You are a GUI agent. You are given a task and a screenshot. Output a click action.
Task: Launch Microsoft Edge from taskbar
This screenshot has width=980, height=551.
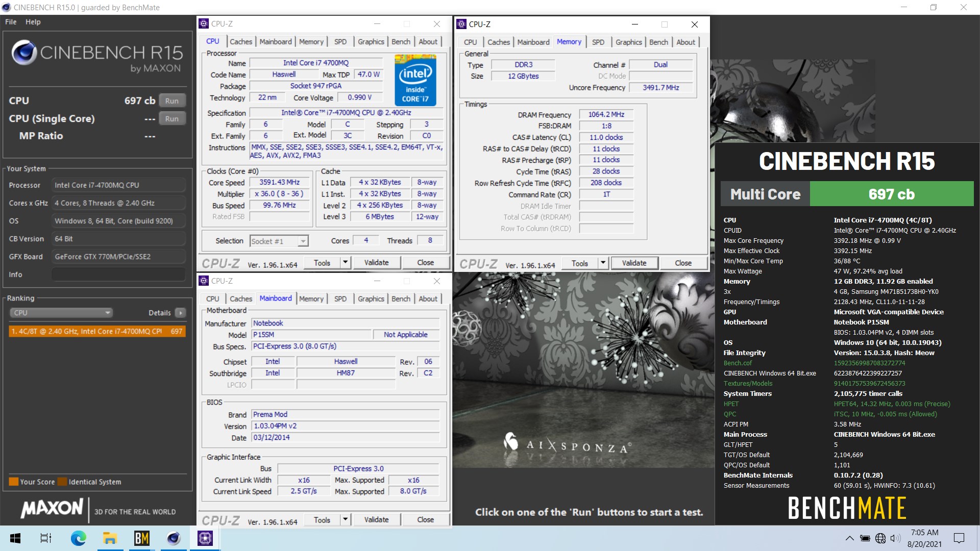coord(78,538)
